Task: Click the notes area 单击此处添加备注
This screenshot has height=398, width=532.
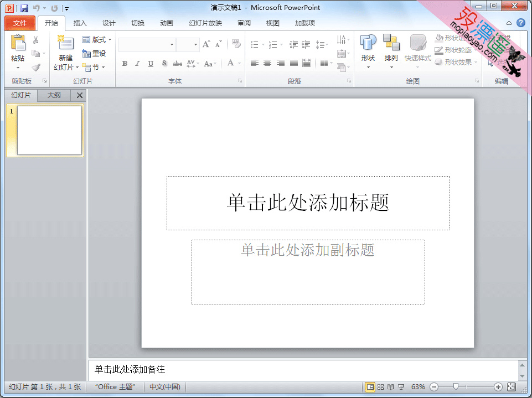Action: [x=303, y=370]
